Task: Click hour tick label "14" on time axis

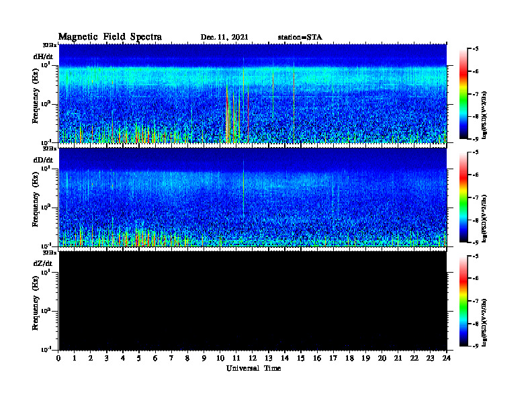Action: pos(285,359)
